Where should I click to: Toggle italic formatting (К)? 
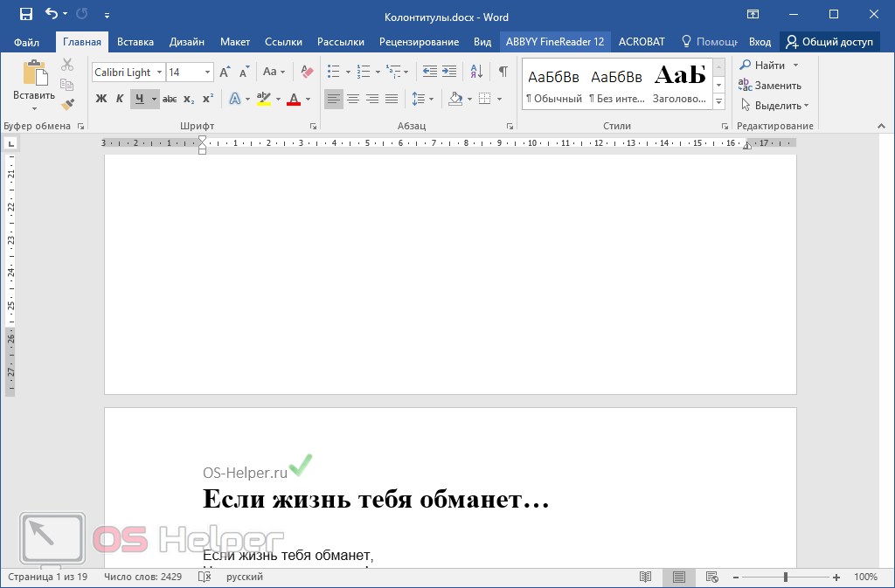(120, 99)
